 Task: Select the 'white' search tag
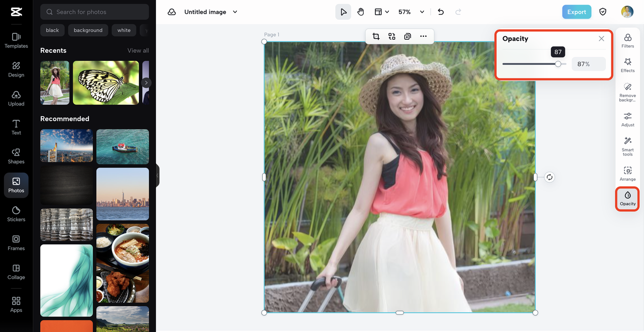tap(124, 30)
